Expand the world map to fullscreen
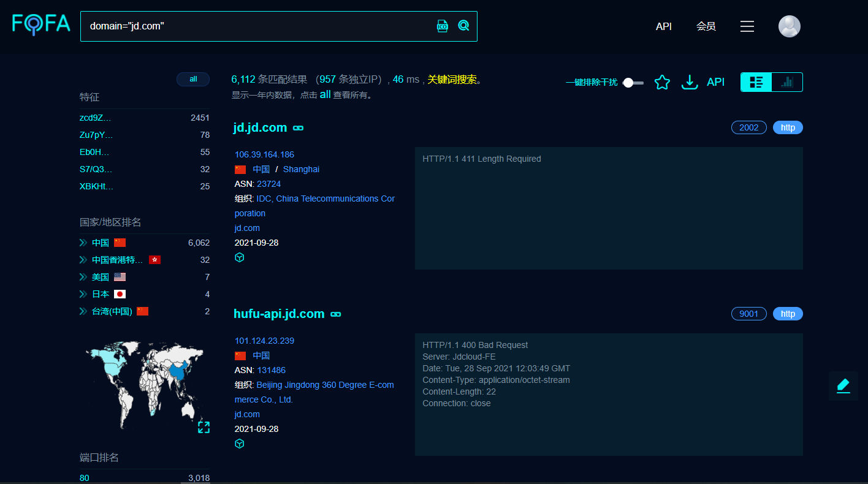Image resolution: width=868 pixels, height=484 pixels. [204, 427]
